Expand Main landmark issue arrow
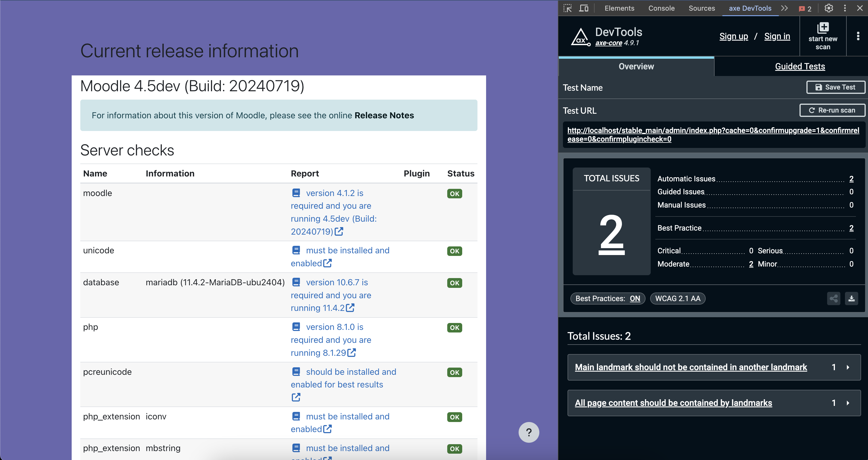 pyautogui.click(x=848, y=367)
